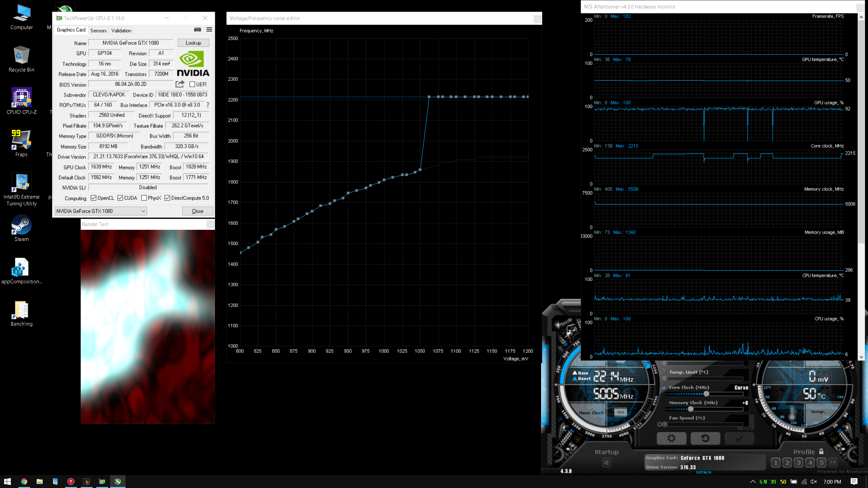Click the save profile floppy icon
The height and width of the screenshot is (488, 868).
pos(833,463)
